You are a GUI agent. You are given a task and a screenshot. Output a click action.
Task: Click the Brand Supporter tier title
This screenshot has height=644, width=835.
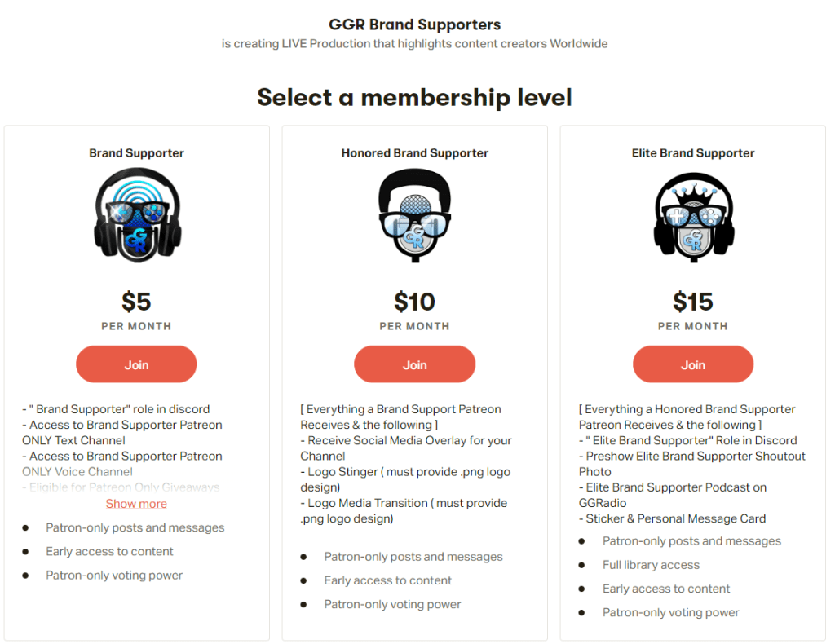tap(136, 153)
